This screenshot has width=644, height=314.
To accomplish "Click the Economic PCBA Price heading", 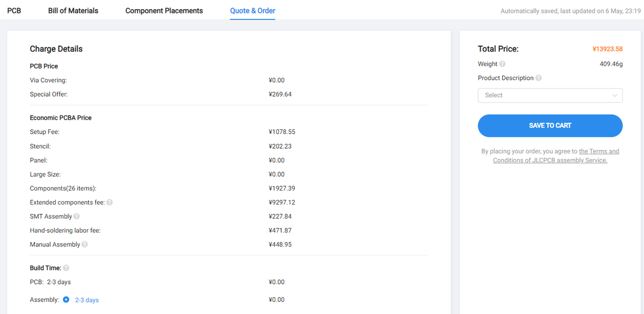I will 61,118.
